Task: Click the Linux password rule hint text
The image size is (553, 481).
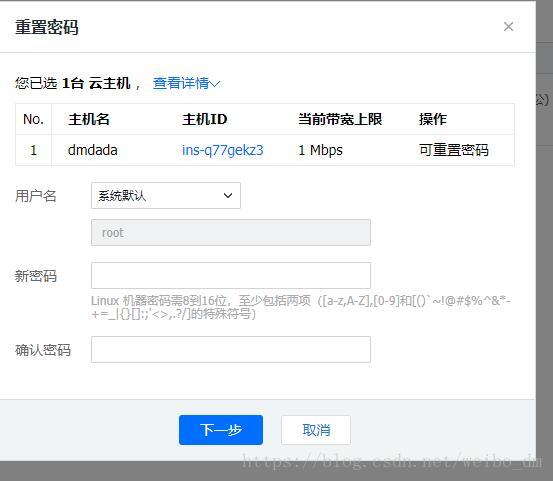Action: pos(301,307)
